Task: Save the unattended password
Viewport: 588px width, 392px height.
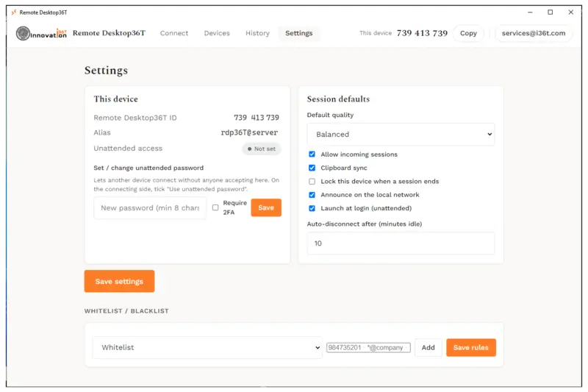Action: [266, 207]
